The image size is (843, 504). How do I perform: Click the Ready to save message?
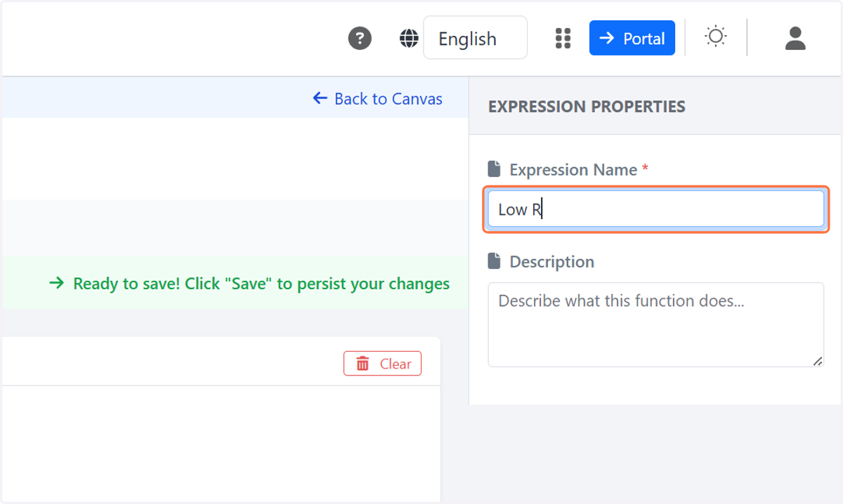coord(249,284)
